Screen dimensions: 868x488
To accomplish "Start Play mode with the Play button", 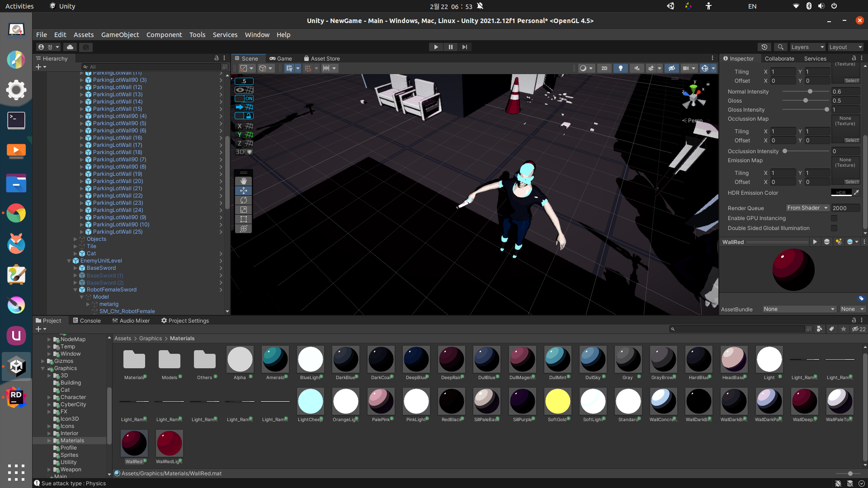I will 436,47.
